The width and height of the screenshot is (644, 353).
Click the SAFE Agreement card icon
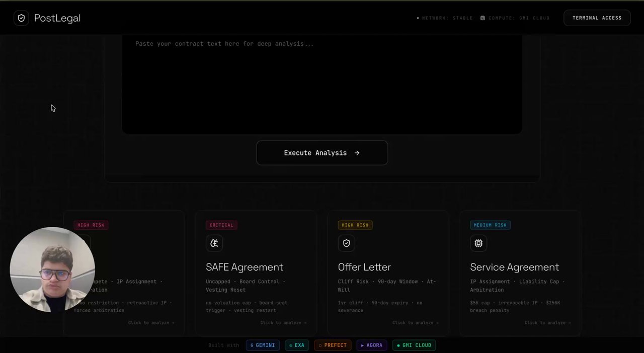(x=214, y=243)
